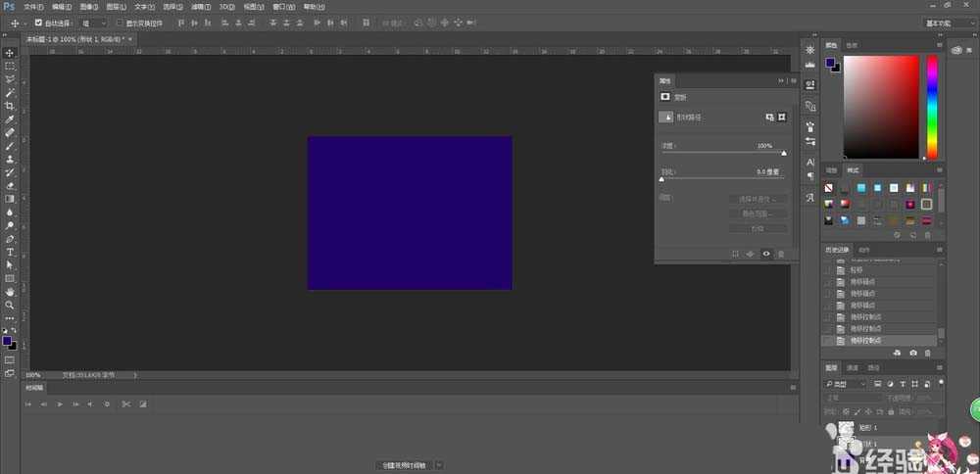The width and height of the screenshot is (980, 474).
Task: Click the trash icon in Properties panel
Action: click(x=781, y=254)
